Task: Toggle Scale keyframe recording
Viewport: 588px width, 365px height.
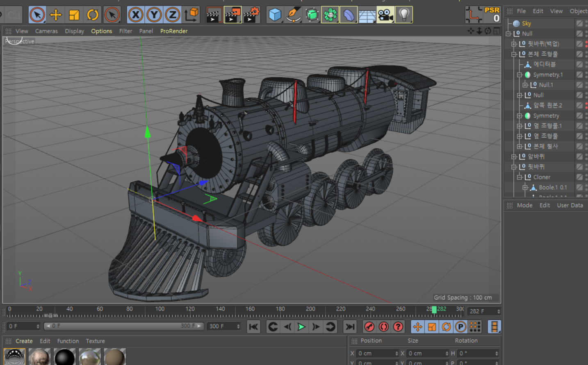Action: (x=432, y=326)
